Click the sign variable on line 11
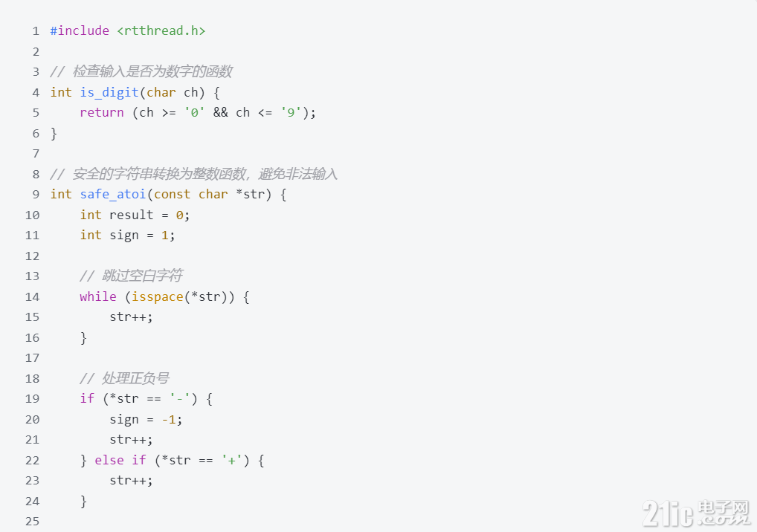This screenshot has width=757, height=532. (x=124, y=236)
